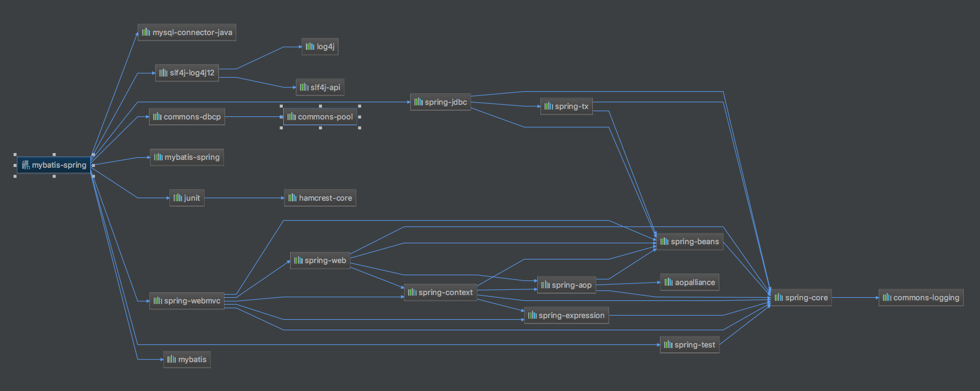Viewport: 980px width, 391px height.
Task: Select the hamcrest-core node
Action: click(x=320, y=198)
